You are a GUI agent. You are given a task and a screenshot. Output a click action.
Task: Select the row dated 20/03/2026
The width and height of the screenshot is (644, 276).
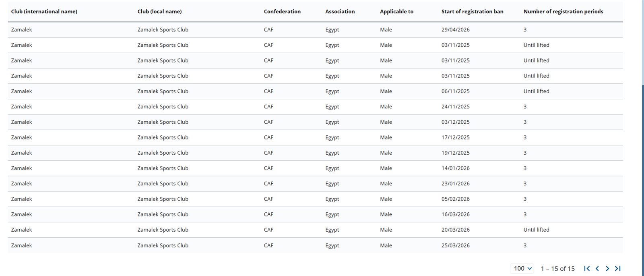(455, 230)
